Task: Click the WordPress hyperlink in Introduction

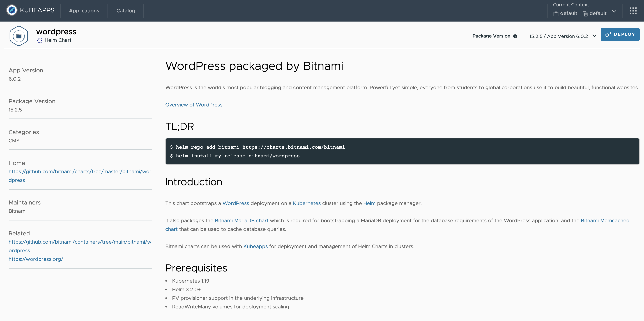Action: (x=236, y=203)
